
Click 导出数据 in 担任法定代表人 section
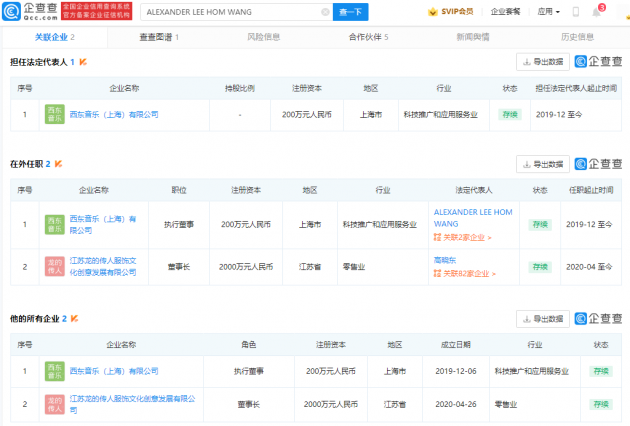(542, 62)
